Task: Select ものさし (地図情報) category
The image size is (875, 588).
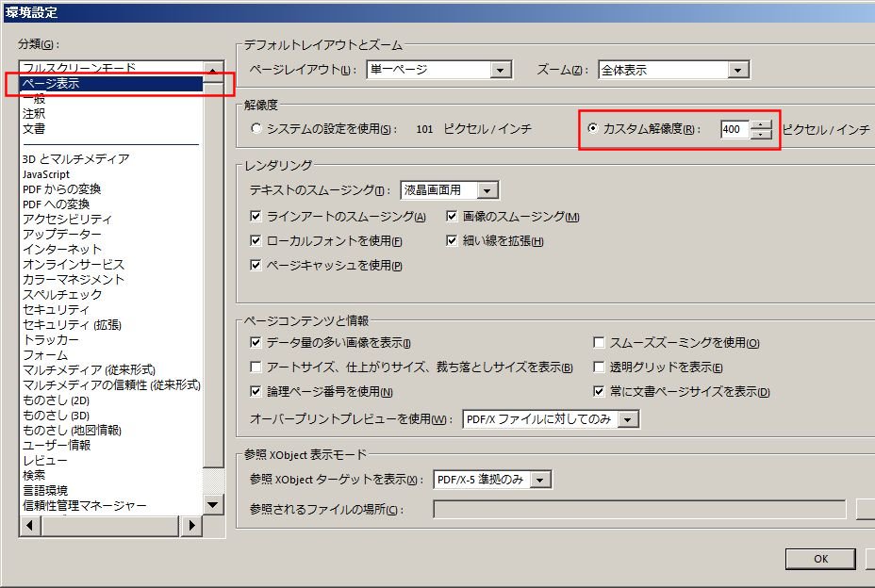Action: coord(72,430)
